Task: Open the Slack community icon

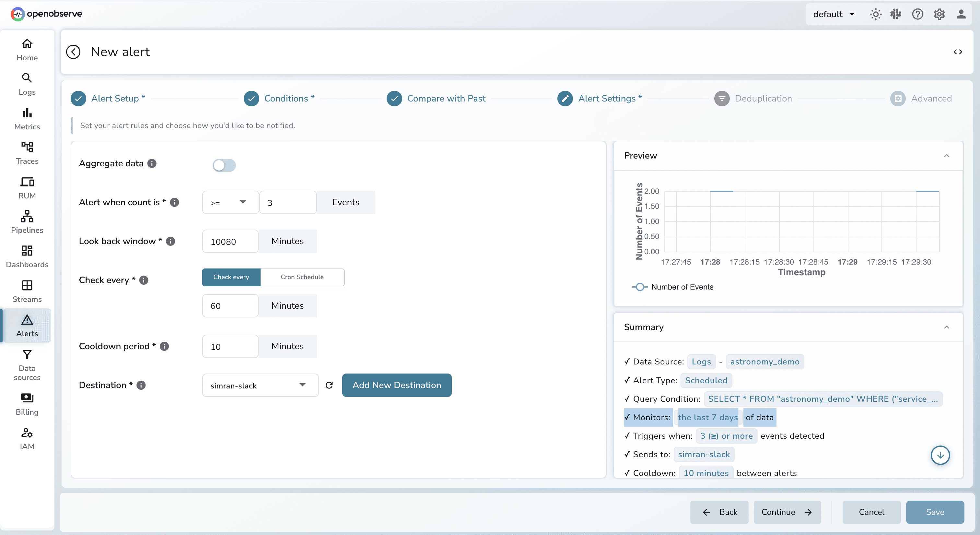Action: click(x=896, y=14)
